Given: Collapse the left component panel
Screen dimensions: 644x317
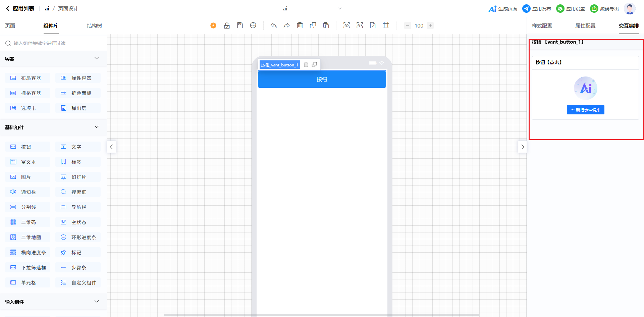Looking at the screenshot, I should (x=111, y=147).
